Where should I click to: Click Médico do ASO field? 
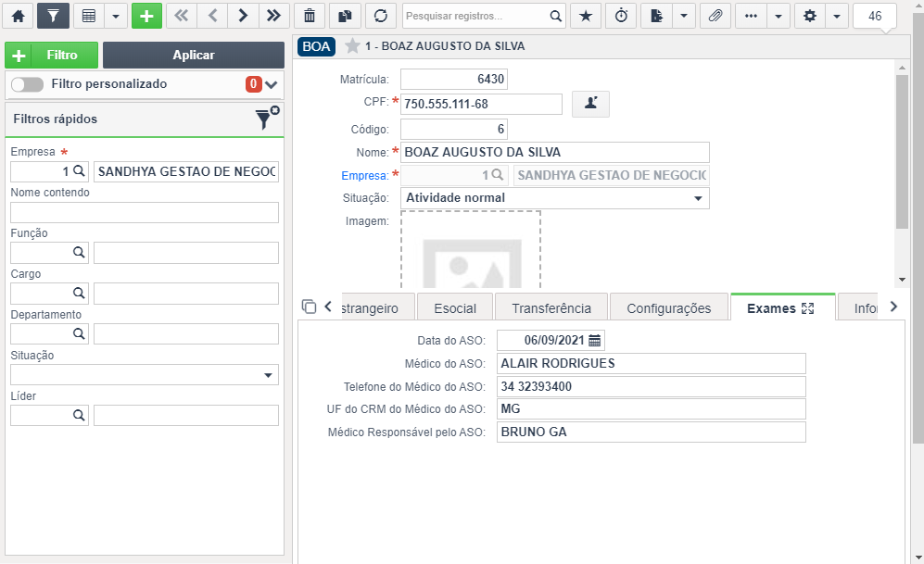pyautogui.click(x=652, y=363)
